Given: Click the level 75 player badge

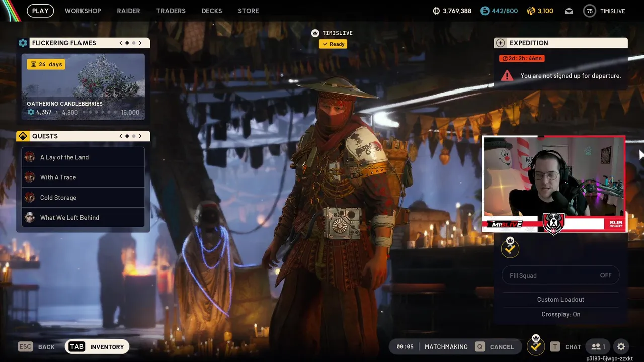Looking at the screenshot, I should [x=589, y=11].
